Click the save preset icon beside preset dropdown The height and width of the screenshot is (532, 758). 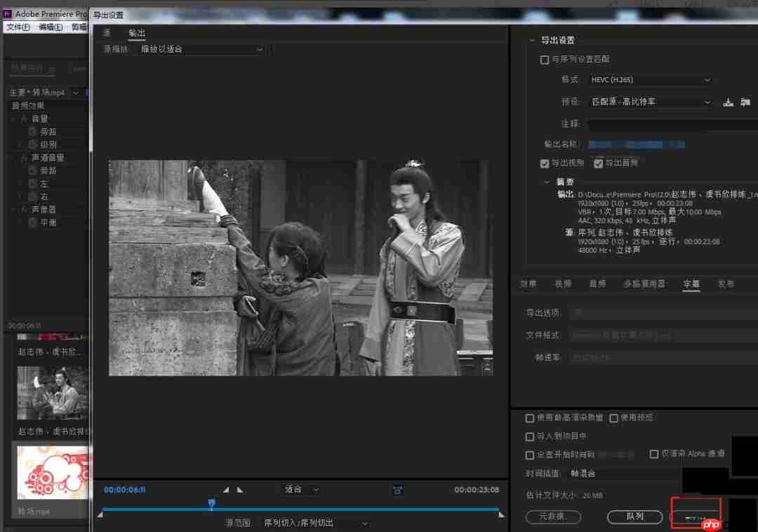[x=727, y=101]
